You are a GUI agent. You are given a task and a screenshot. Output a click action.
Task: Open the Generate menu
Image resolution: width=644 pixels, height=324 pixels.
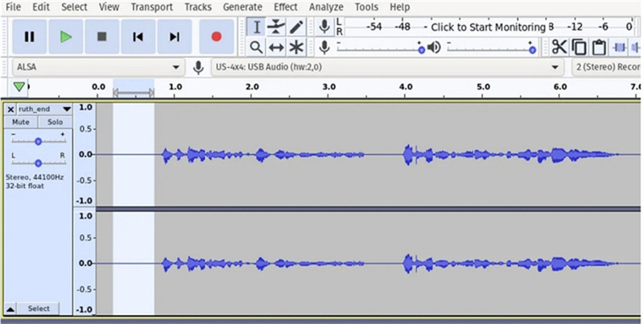tap(242, 6)
